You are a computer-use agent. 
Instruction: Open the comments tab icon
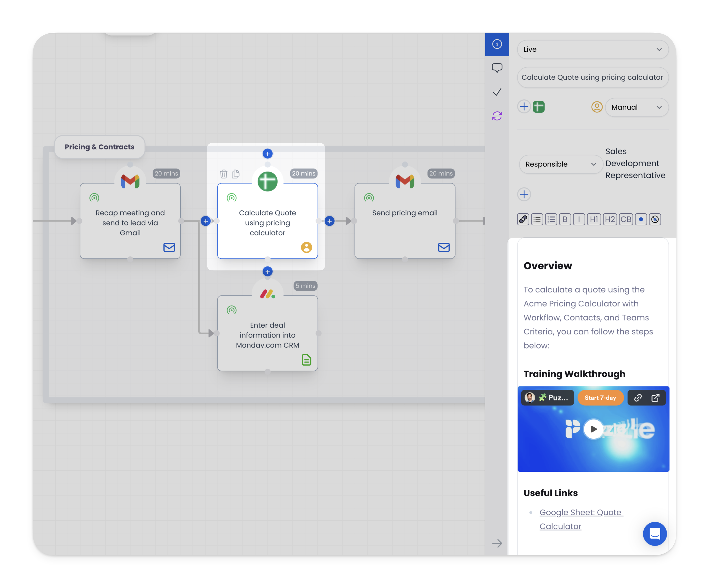coord(497,68)
